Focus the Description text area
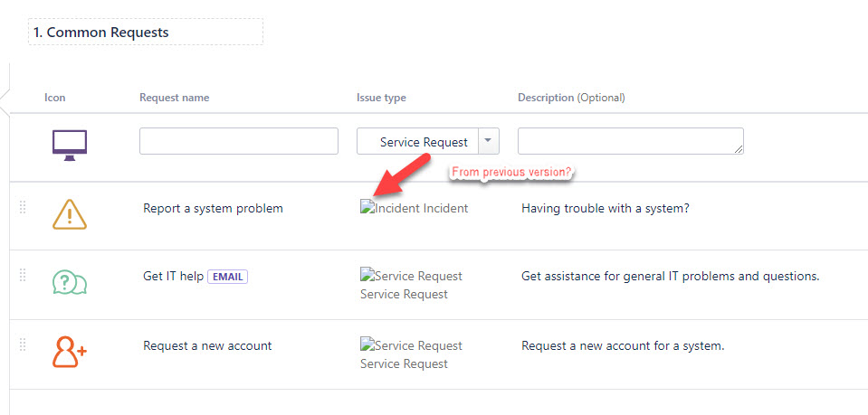The height and width of the screenshot is (415, 868). [x=631, y=141]
